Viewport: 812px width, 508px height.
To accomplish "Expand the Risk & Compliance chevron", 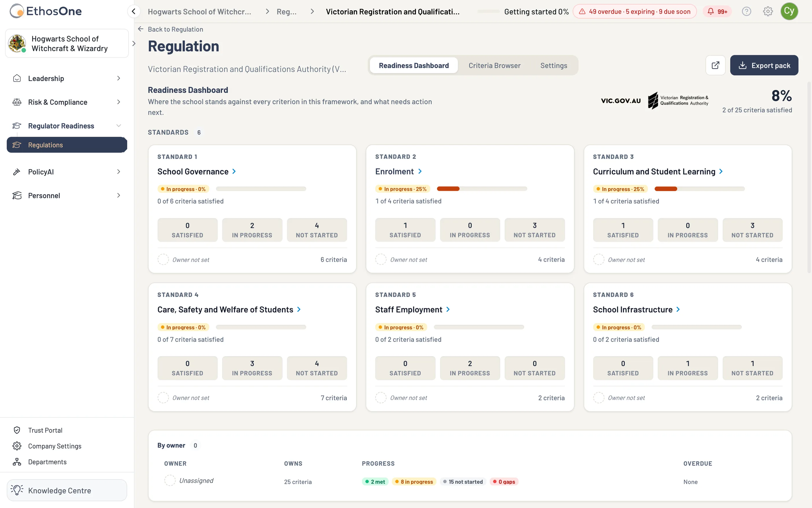I will (118, 102).
